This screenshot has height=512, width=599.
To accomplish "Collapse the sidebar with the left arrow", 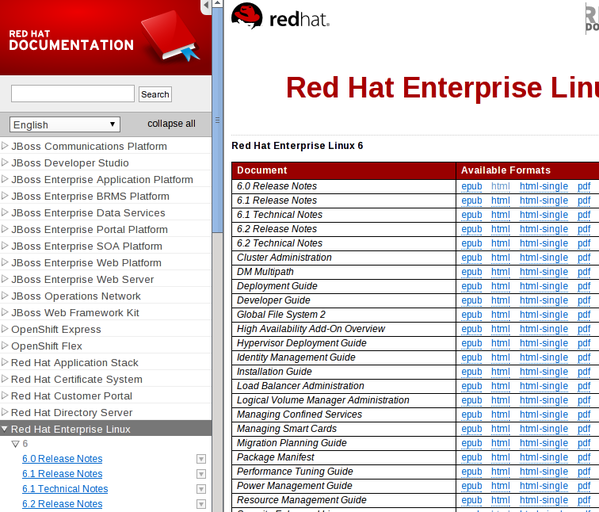I will click(x=206, y=6).
